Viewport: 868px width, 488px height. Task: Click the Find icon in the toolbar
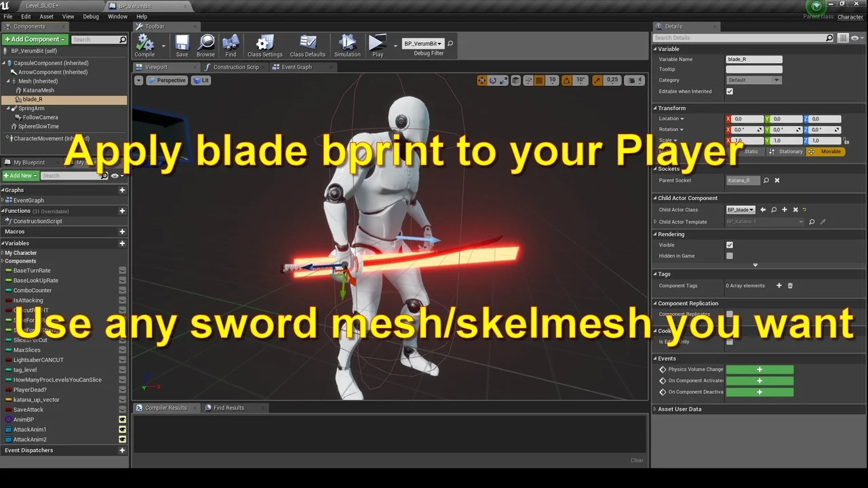pyautogui.click(x=231, y=45)
